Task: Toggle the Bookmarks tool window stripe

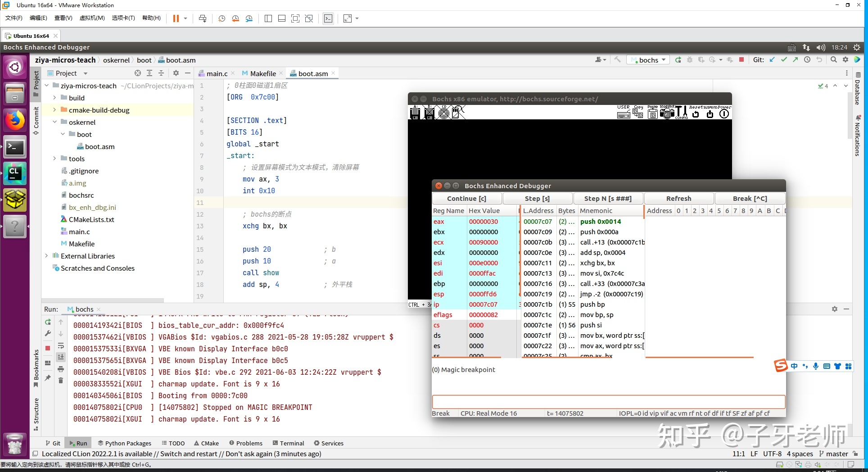Action: [x=36, y=368]
